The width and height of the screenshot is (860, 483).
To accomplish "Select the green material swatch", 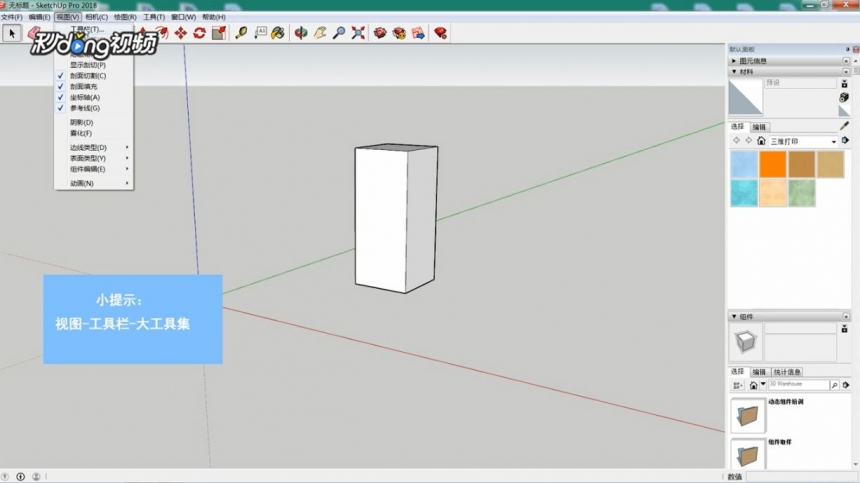I will coord(801,193).
